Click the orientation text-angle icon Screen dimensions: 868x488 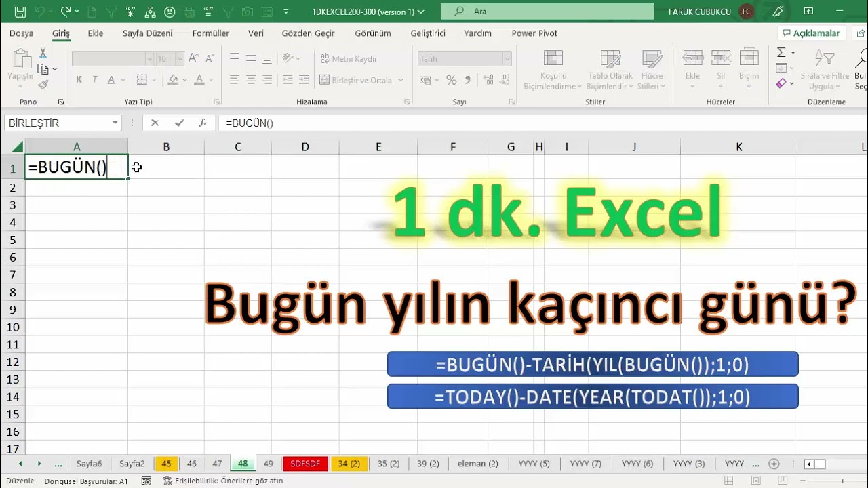click(x=289, y=59)
